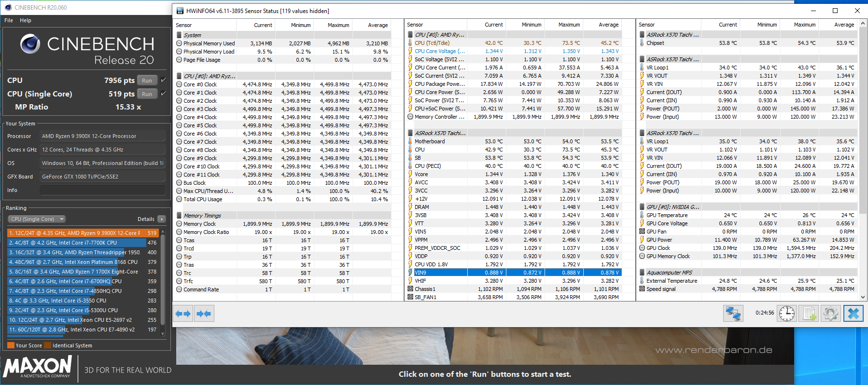Select the Physical Memory Used sensor row
Viewport: 868px width, 385px height.
point(282,43)
